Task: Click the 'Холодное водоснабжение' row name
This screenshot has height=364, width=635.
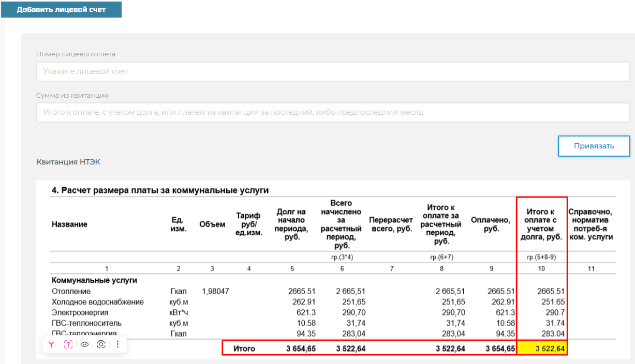Action: [98, 302]
